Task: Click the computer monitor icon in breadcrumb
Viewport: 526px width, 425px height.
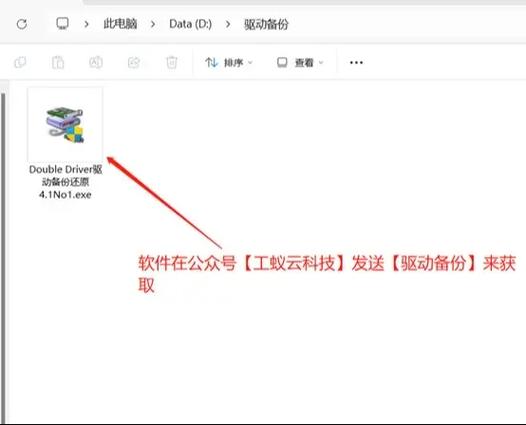Action: [62, 23]
